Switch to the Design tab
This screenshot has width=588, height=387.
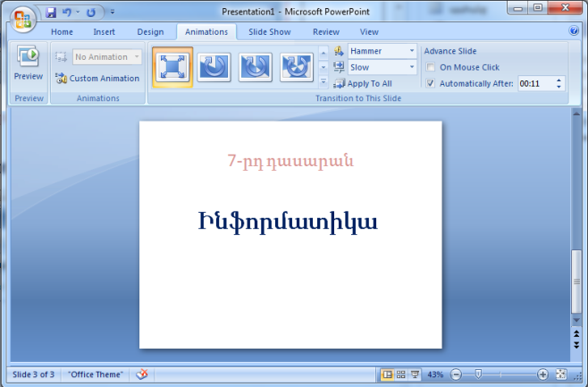click(150, 32)
